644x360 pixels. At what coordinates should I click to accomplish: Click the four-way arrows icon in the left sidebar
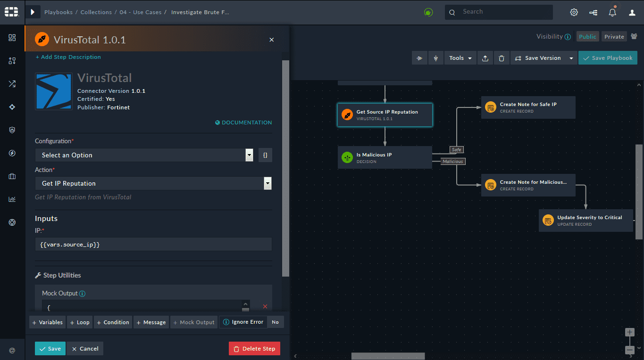click(12, 107)
